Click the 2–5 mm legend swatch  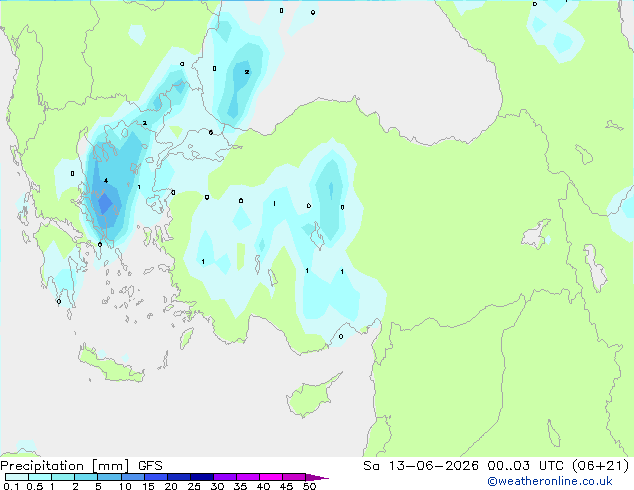tap(86, 477)
